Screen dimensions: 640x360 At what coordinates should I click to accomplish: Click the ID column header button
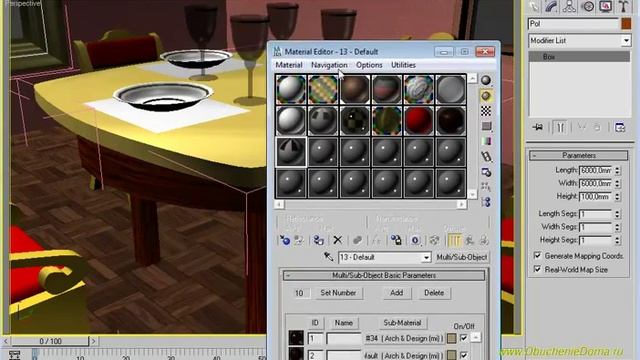pos(315,323)
